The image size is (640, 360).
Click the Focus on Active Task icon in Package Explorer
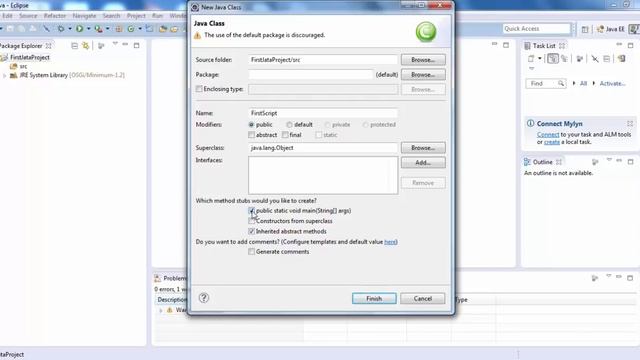pyautogui.click(x=101, y=46)
